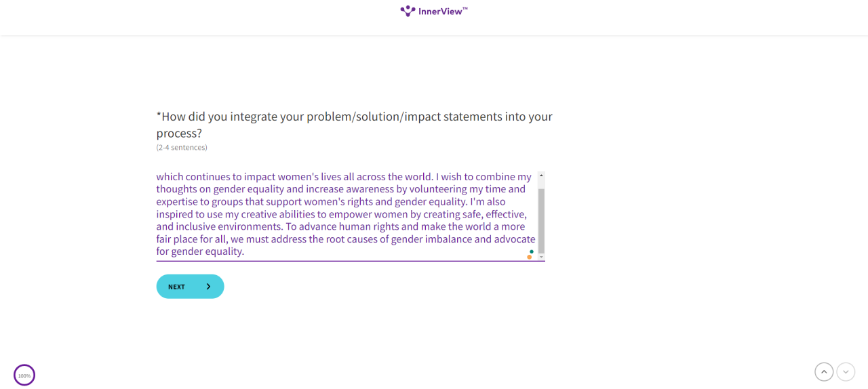
Task: Click the gray scrollbar thumb in the answer box
Action: click(541, 220)
